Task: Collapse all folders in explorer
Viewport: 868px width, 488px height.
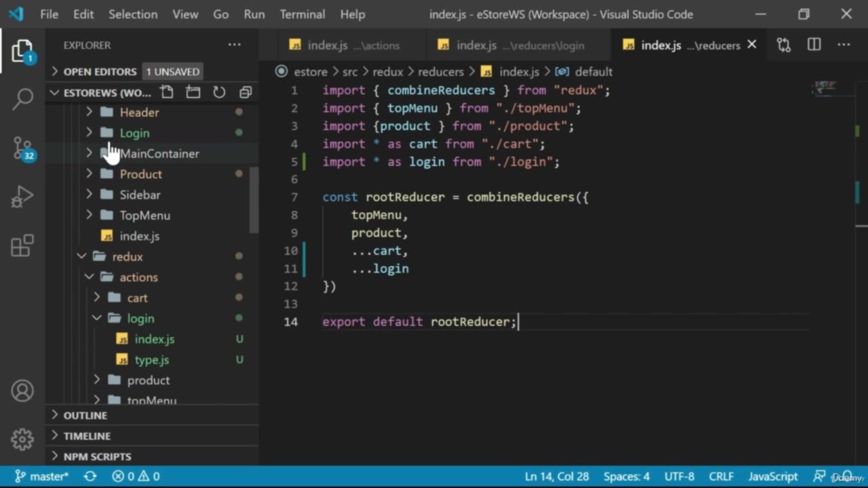Action: 245,92
